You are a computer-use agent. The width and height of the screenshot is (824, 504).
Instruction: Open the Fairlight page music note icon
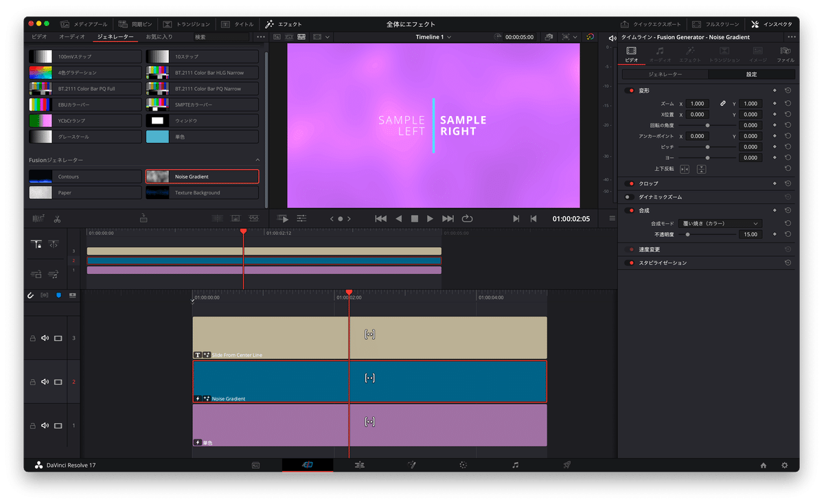point(515,465)
